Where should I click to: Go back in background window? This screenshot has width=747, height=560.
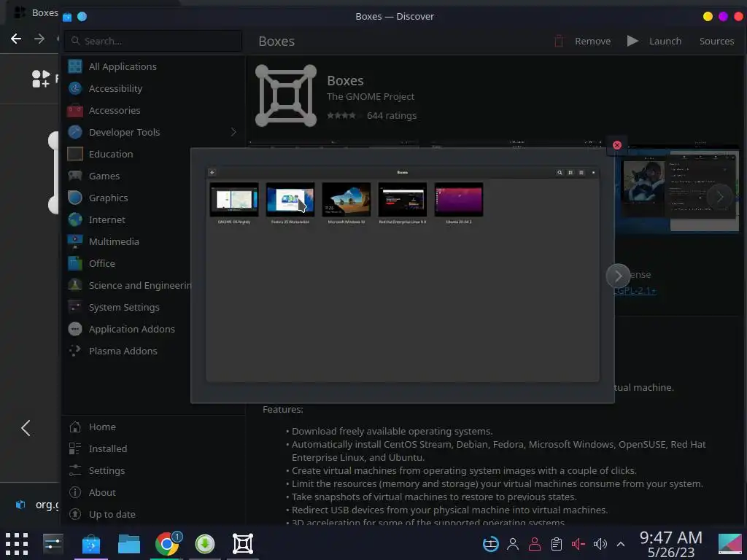tap(16, 39)
